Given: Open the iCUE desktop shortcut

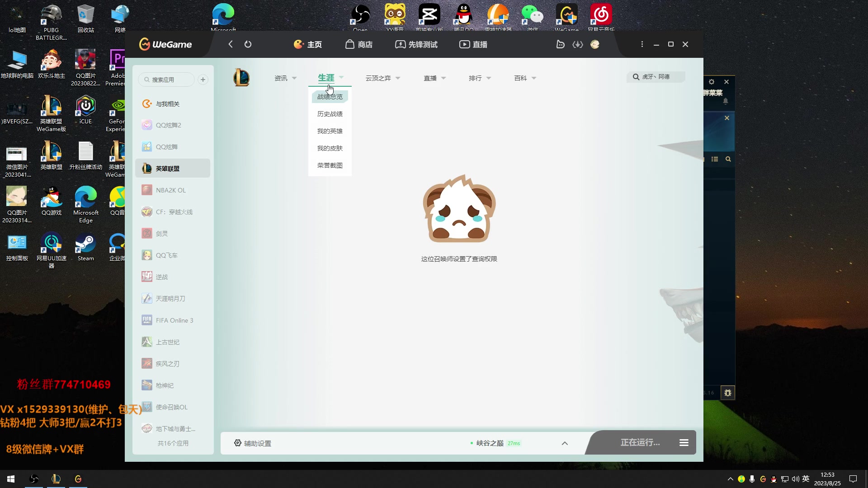Looking at the screenshot, I should coord(85,110).
